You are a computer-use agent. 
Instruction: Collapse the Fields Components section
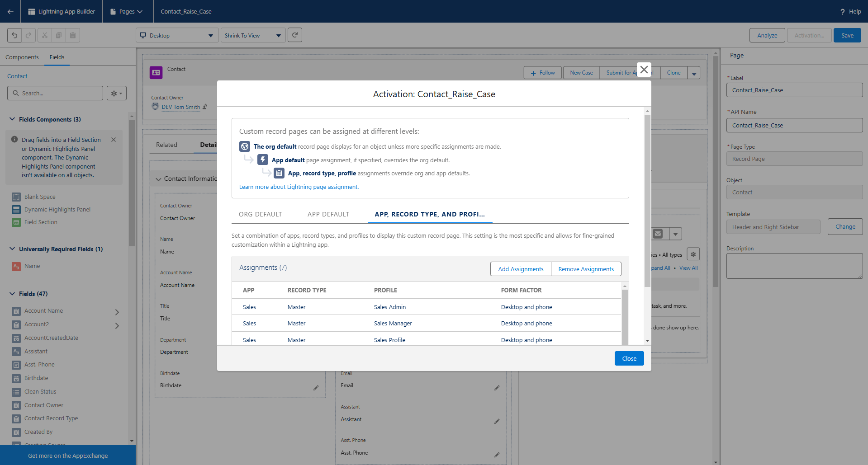[x=12, y=119]
